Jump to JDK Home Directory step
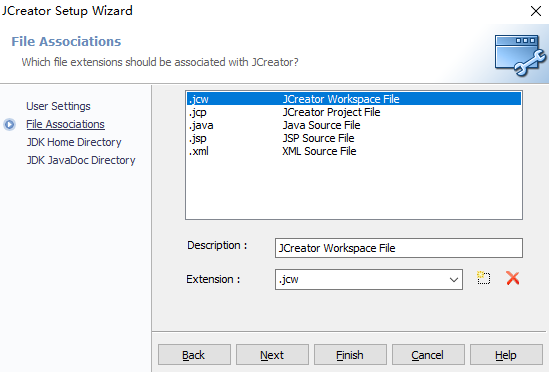The width and height of the screenshot is (549, 372). click(74, 142)
